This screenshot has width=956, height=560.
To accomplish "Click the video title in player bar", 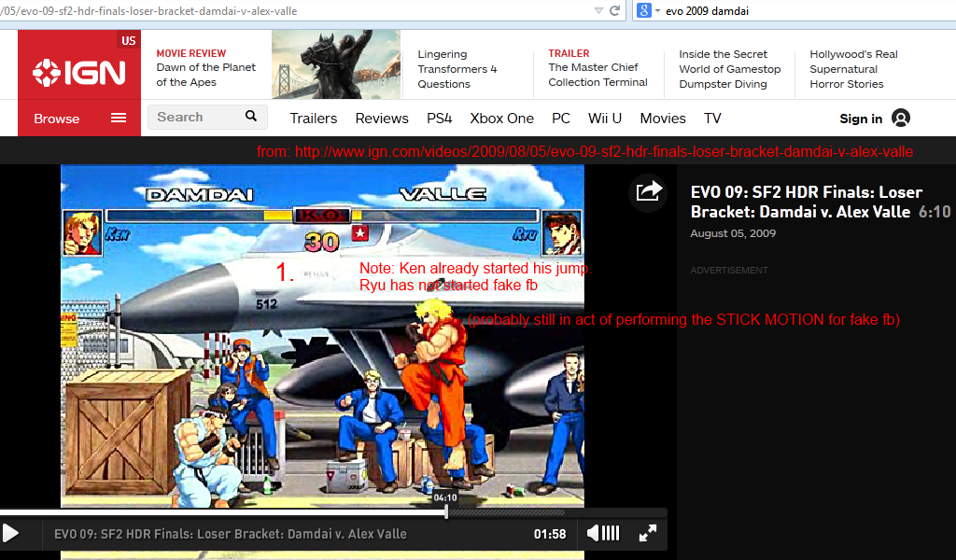I will [231, 534].
